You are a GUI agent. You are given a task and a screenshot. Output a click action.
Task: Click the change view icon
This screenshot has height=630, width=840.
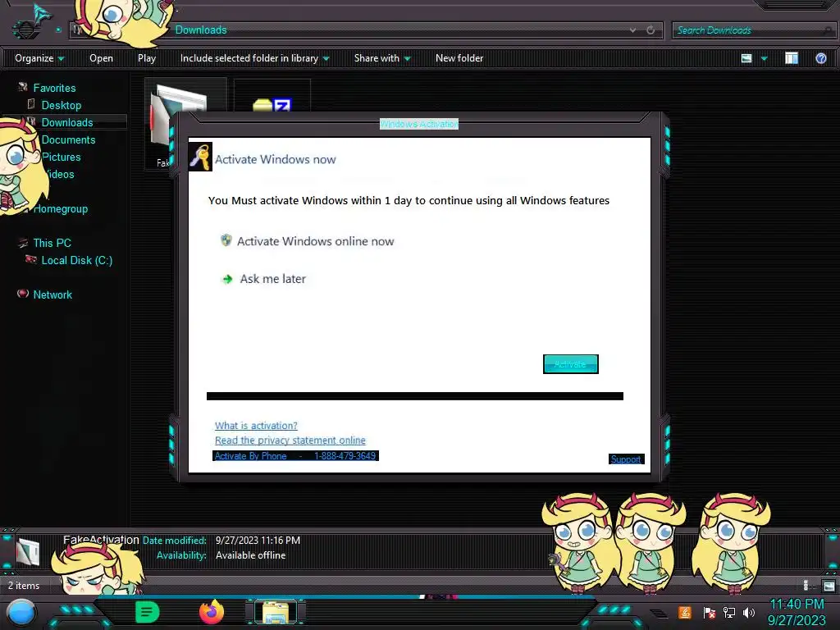coord(746,58)
